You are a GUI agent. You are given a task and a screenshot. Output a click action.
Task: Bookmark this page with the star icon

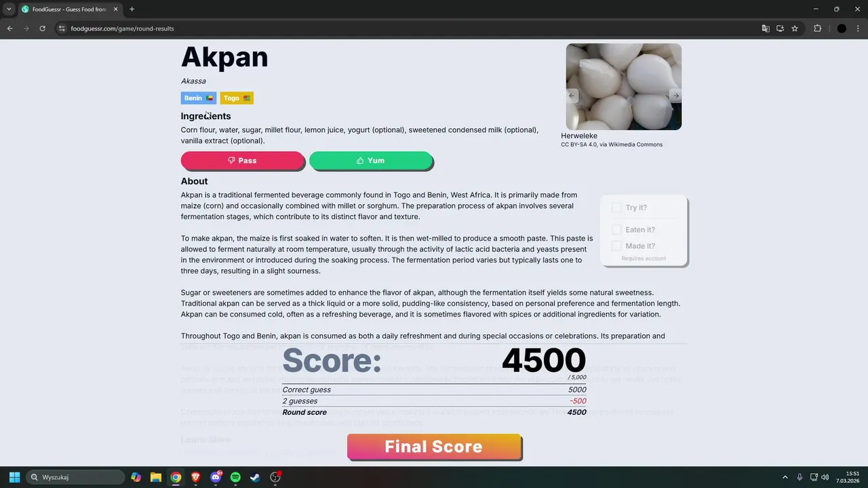coord(795,28)
